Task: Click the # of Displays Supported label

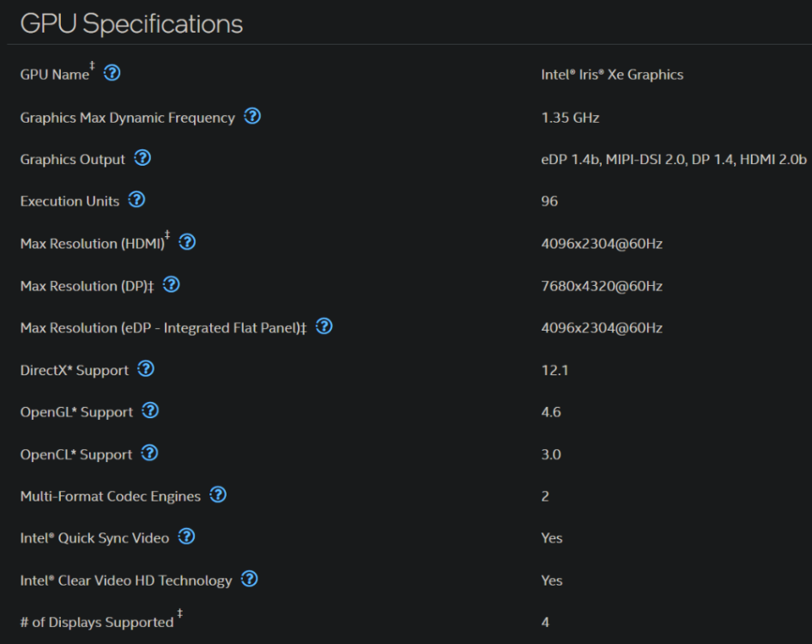Action: (97, 623)
